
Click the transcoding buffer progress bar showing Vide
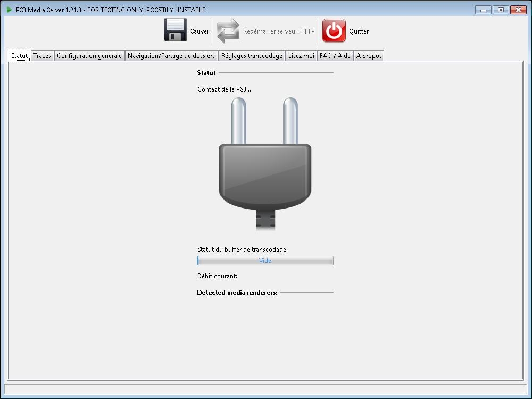click(x=265, y=261)
